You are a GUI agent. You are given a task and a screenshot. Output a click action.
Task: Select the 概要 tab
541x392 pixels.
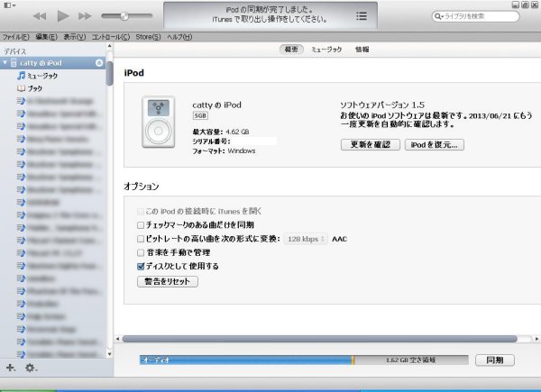291,50
